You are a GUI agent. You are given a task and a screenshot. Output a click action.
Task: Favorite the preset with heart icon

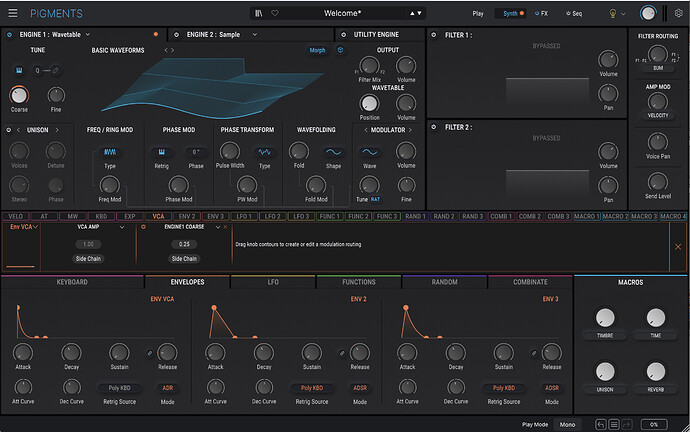pyautogui.click(x=275, y=13)
